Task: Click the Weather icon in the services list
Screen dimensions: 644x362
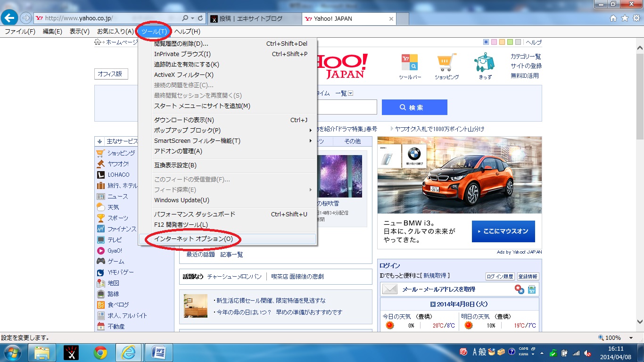Action: [100, 207]
